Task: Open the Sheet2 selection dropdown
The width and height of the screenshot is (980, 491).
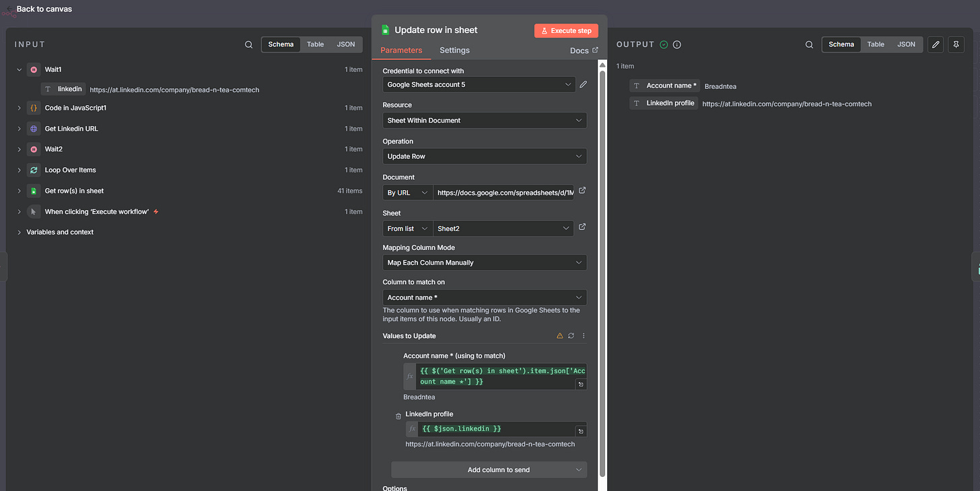Action: coord(503,228)
